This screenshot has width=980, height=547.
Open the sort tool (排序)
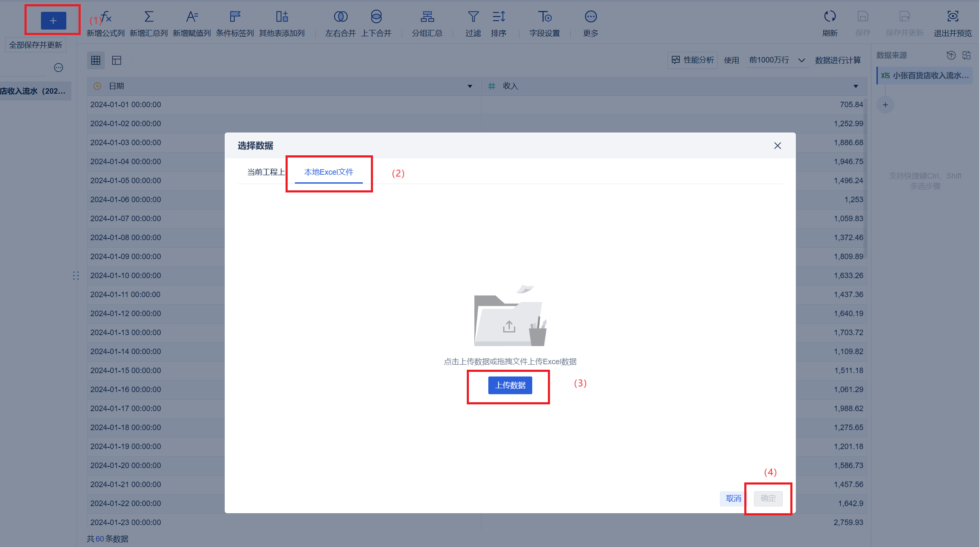coord(498,24)
